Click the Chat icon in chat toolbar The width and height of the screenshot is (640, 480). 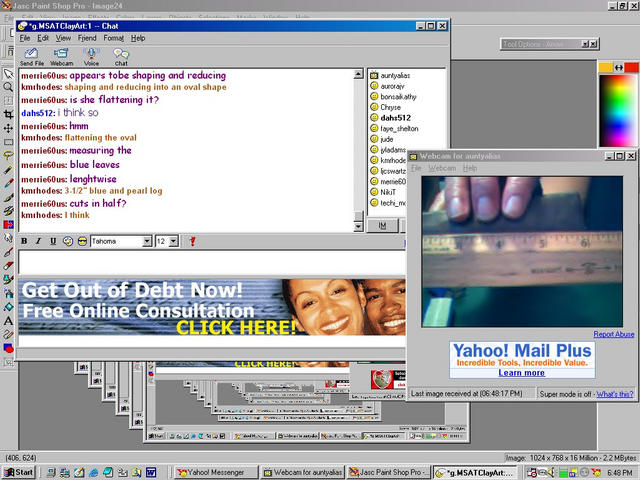point(121,57)
